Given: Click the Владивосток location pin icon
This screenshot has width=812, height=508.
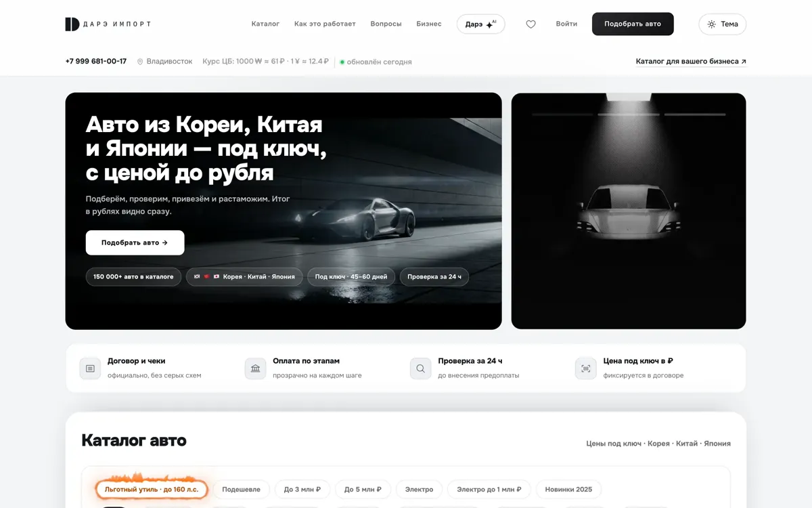Looking at the screenshot, I should pos(140,62).
